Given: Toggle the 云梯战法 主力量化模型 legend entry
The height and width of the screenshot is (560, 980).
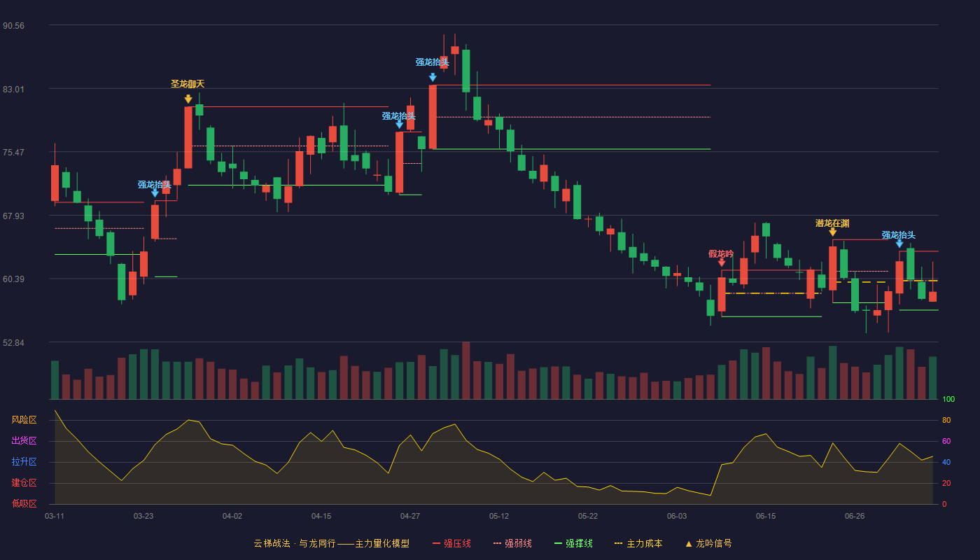Looking at the screenshot, I should click(331, 543).
